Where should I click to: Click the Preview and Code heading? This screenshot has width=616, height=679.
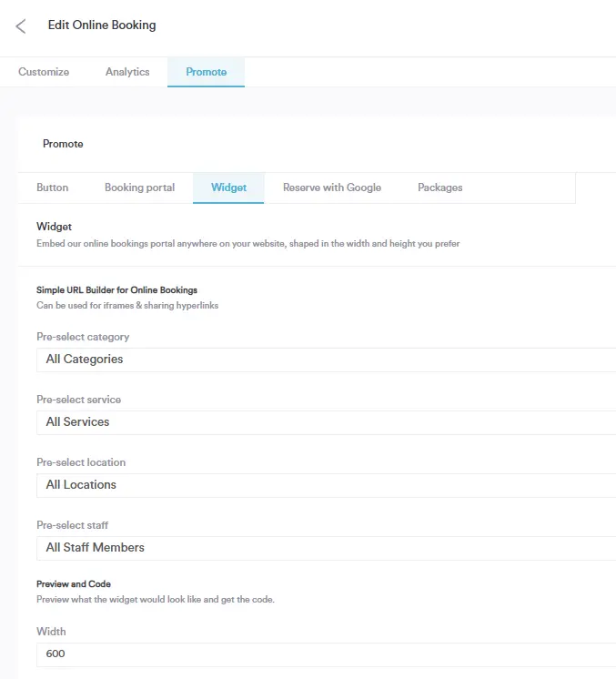(74, 584)
